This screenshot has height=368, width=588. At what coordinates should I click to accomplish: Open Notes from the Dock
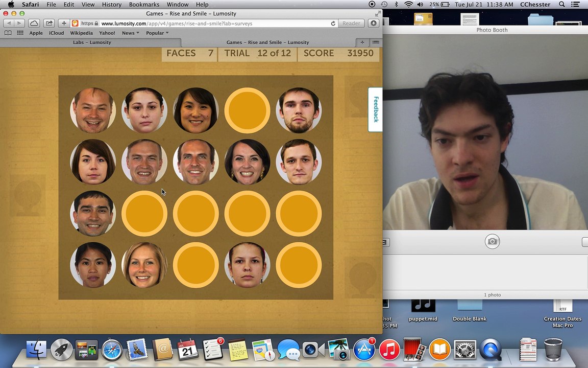[x=238, y=350]
